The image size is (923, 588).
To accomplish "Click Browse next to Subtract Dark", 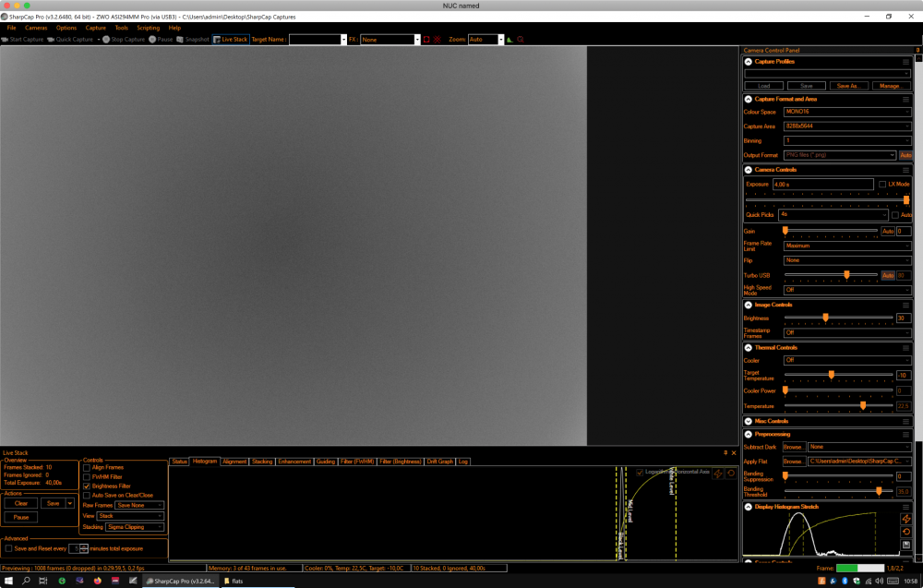I will click(x=794, y=448).
